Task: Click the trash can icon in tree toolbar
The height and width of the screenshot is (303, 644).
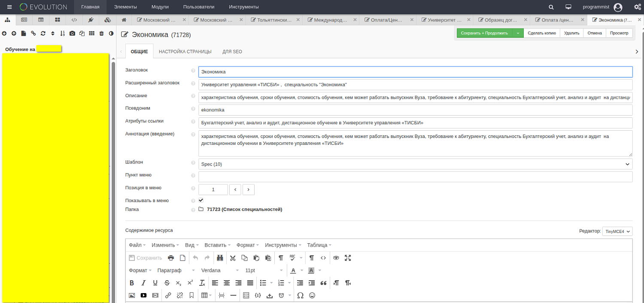Action: pyautogui.click(x=101, y=34)
